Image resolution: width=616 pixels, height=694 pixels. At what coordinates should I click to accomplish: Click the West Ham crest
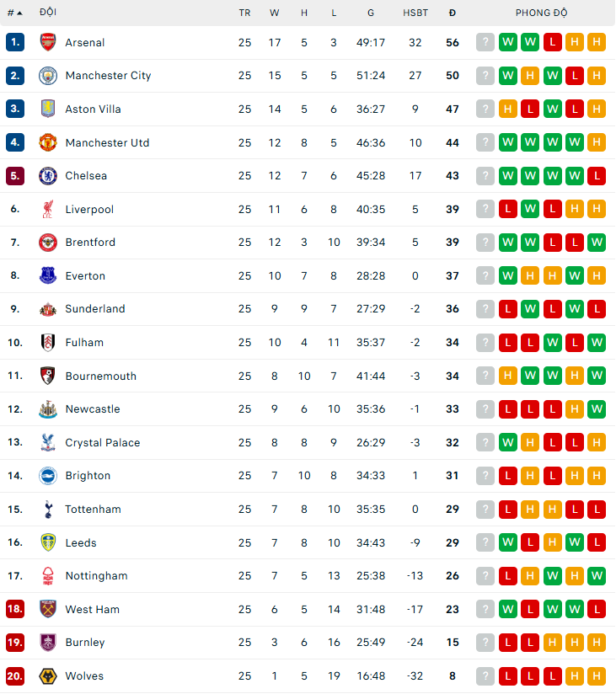coord(47,609)
